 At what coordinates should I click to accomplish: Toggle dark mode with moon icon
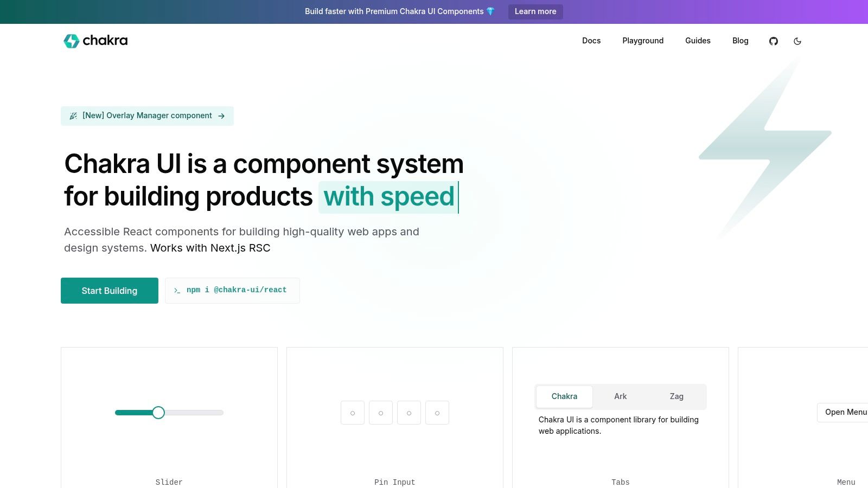tap(797, 41)
